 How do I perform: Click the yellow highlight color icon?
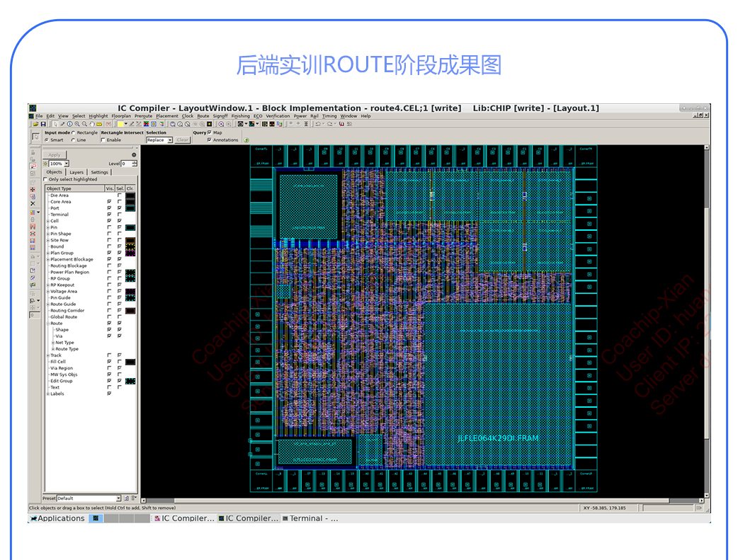[x=120, y=124]
